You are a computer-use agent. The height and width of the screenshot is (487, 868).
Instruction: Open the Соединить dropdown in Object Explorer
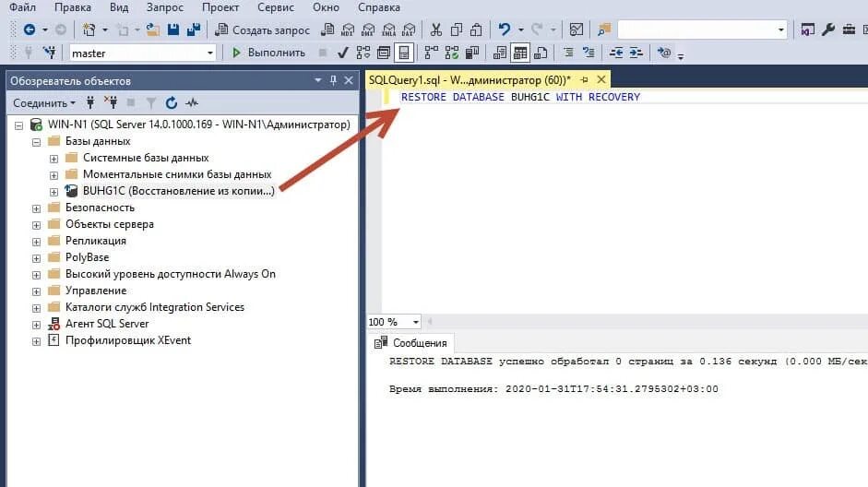click(x=43, y=103)
